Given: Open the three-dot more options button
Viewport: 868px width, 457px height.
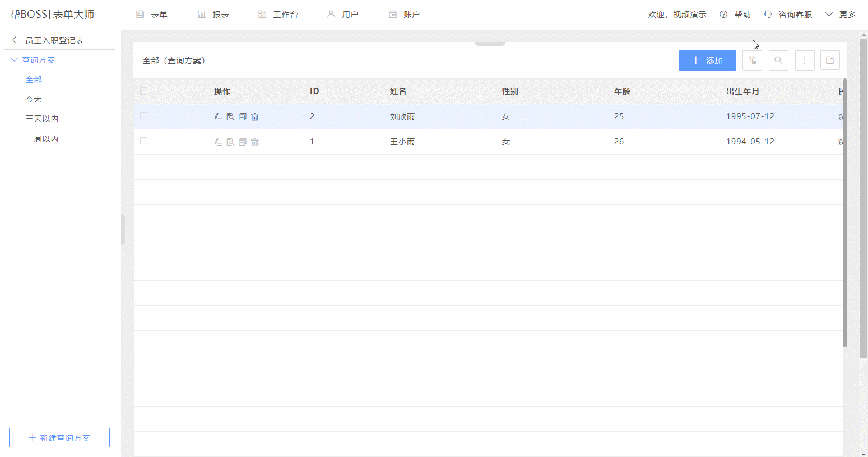Looking at the screenshot, I should tap(805, 60).
